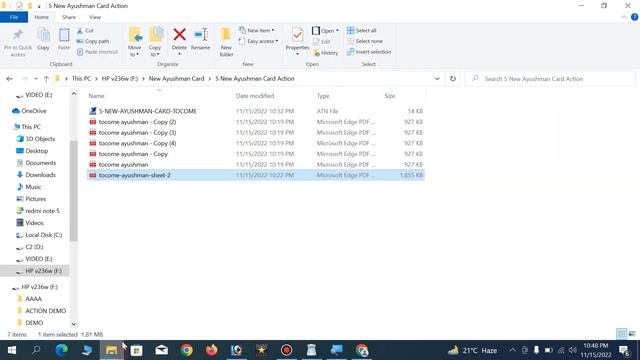Open the New item dropdown
640x360 pixels.
pyautogui.click(x=257, y=31)
